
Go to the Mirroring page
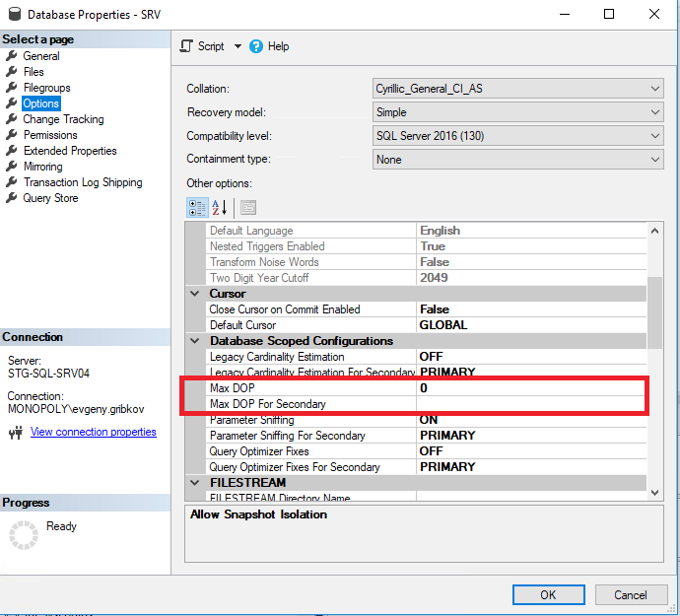point(42,167)
